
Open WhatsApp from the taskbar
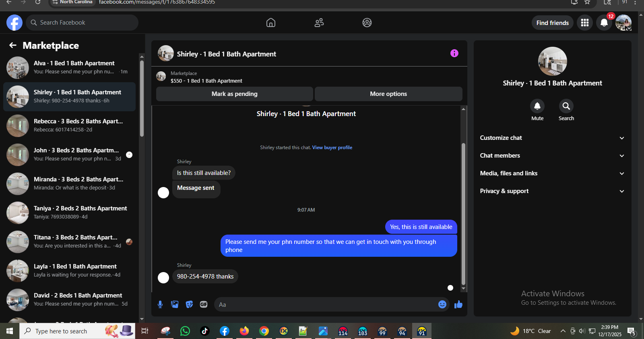(185, 331)
